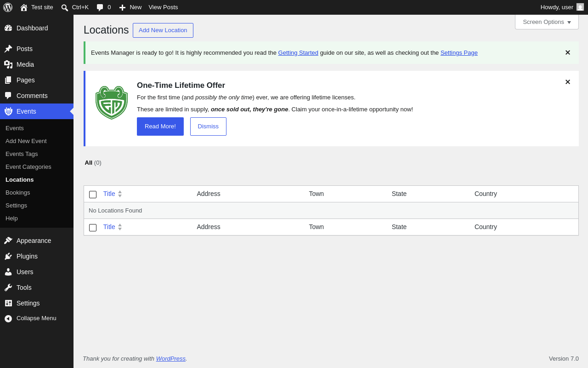588x368 pixels.
Task: Open Media via its camera-music icon
Action: (x=8, y=64)
